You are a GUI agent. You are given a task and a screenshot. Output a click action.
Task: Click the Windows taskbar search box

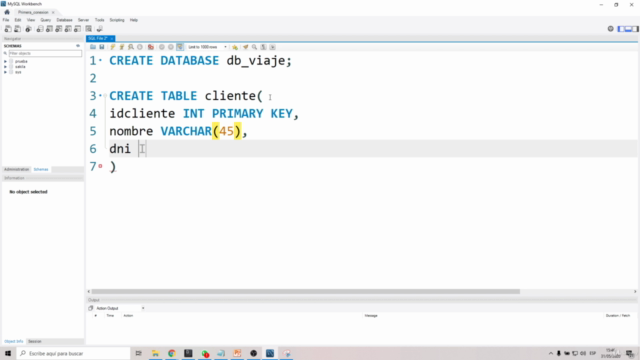tap(73, 353)
